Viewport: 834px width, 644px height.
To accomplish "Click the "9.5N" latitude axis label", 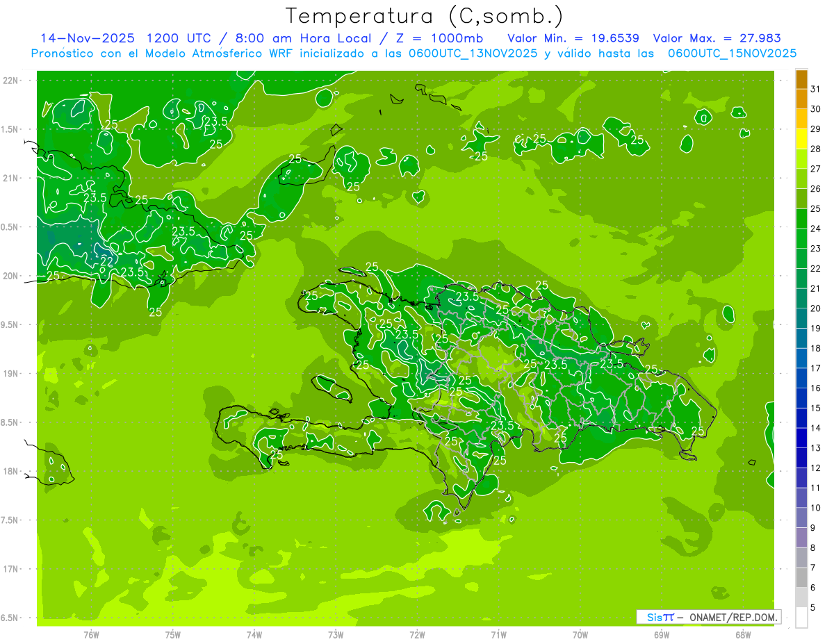I will [x=10, y=324].
